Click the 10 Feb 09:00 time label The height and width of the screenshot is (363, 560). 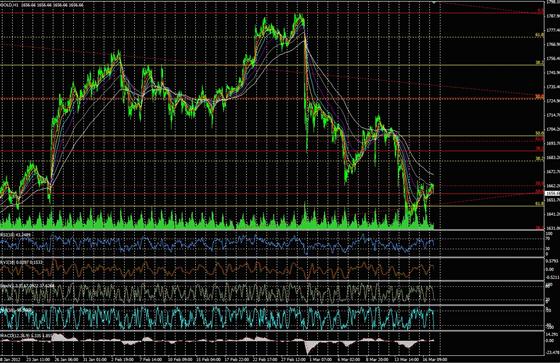pyautogui.click(x=179, y=359)
